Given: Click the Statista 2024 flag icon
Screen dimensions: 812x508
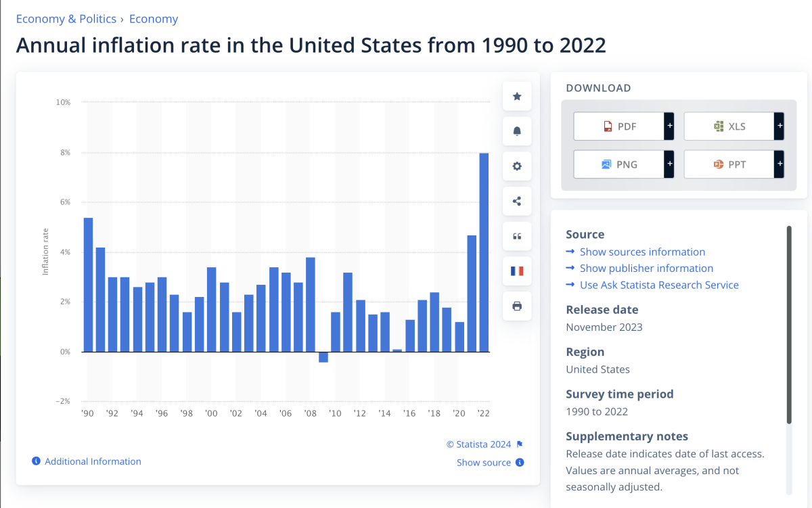Looking at the screenshot, I should point(520,444).
